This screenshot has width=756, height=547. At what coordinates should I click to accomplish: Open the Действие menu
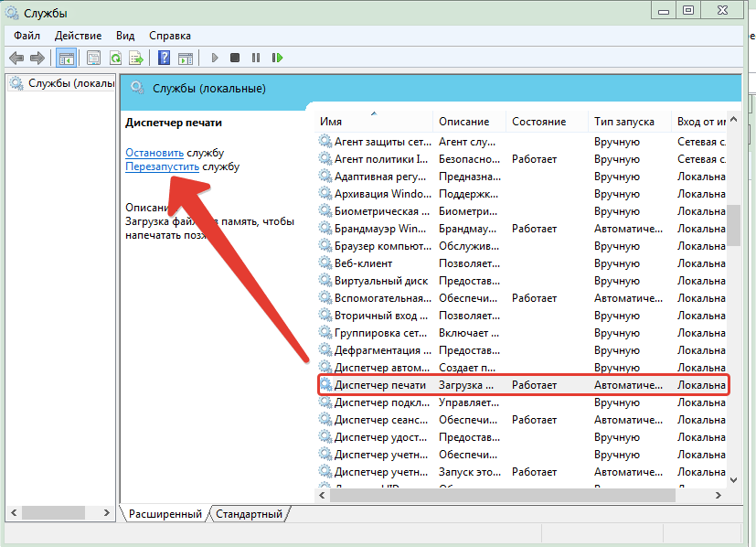coord(78,36)
